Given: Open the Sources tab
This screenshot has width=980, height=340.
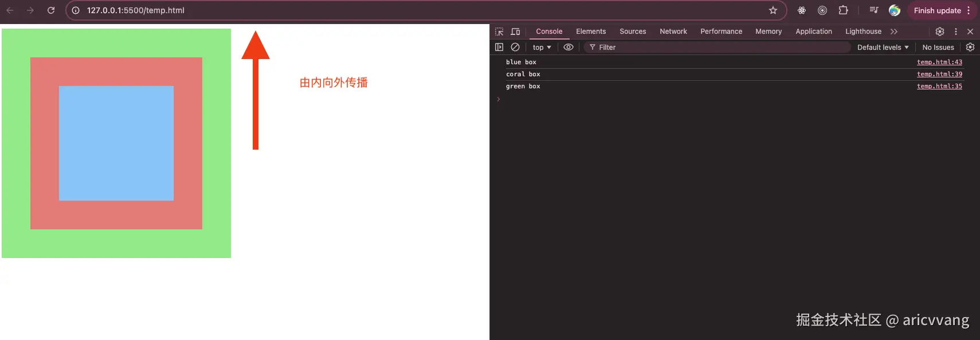Looking at the screenshot, I should click(633, 32).
